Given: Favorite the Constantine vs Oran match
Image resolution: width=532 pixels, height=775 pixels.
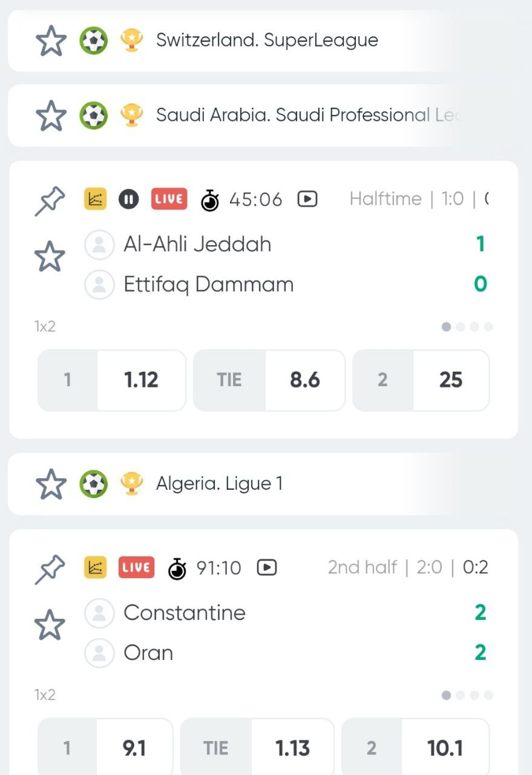Looking at the screenshot, I should point(50,625).
